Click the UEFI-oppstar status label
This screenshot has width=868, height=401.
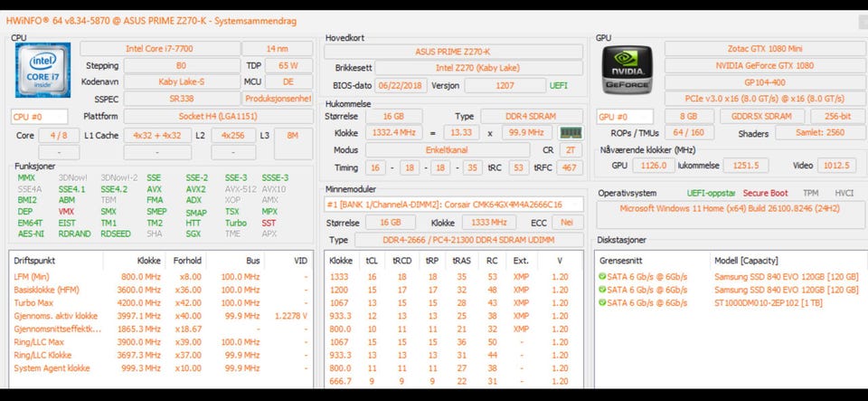pos(711,194)
